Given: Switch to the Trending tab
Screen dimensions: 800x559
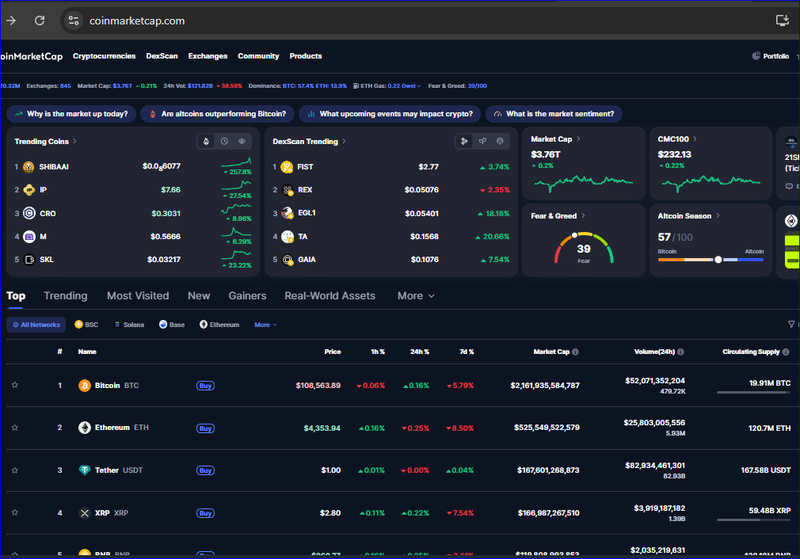Looking at the screenshot, I should tap(65, 296).
